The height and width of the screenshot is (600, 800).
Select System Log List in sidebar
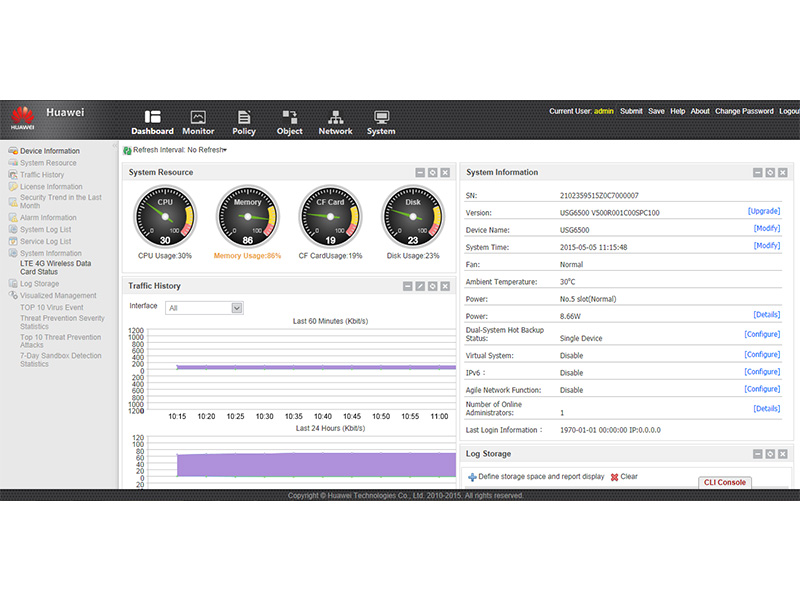click(x=45, y=230)
